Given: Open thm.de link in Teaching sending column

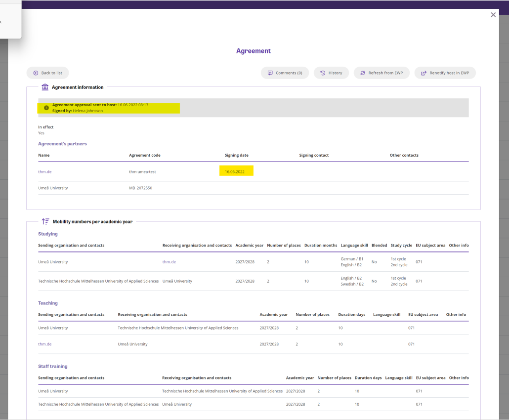Looking at the screenshot, I should 45,344.
